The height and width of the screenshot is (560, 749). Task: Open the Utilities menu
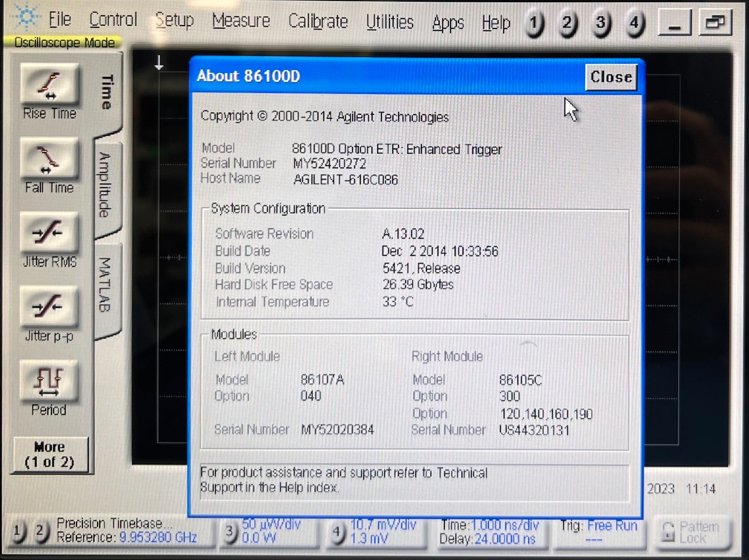pos(390,22)
